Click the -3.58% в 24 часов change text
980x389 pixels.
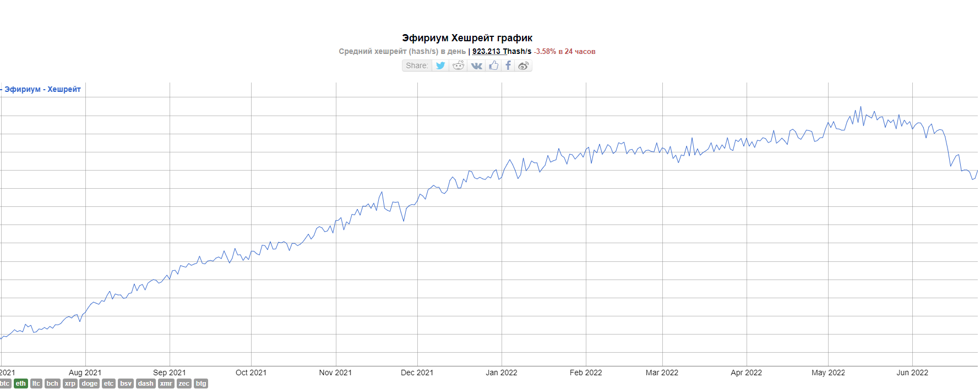pyautogui.click(x=565, y=51)
